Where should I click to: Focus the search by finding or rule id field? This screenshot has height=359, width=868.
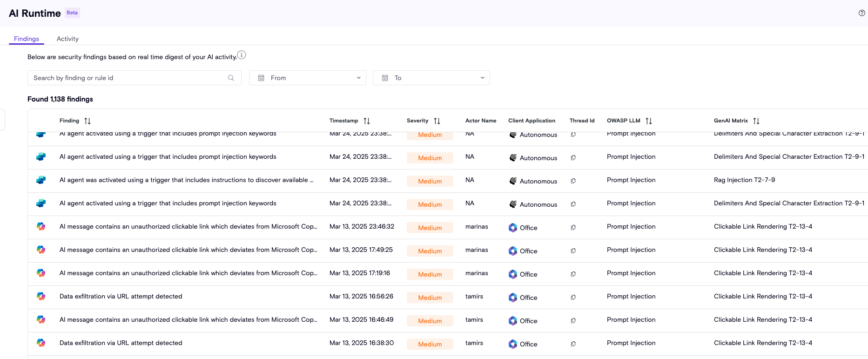[128, 78]
